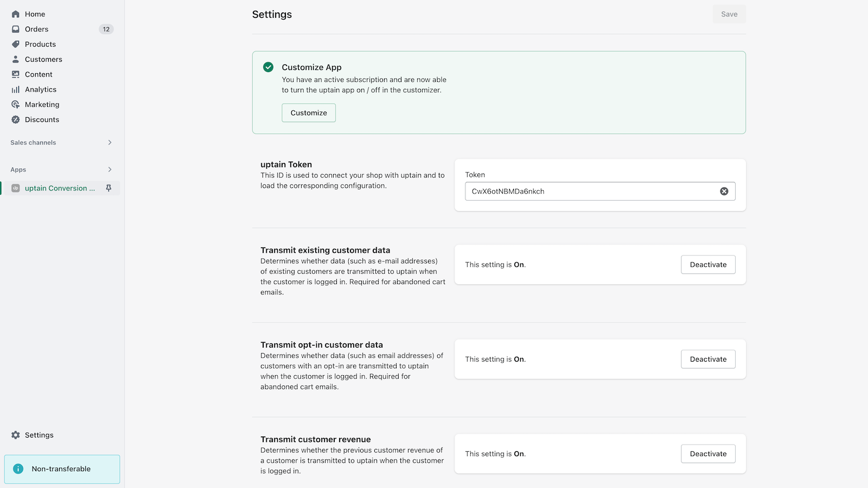Click the Products tag icon

[16, 44]
